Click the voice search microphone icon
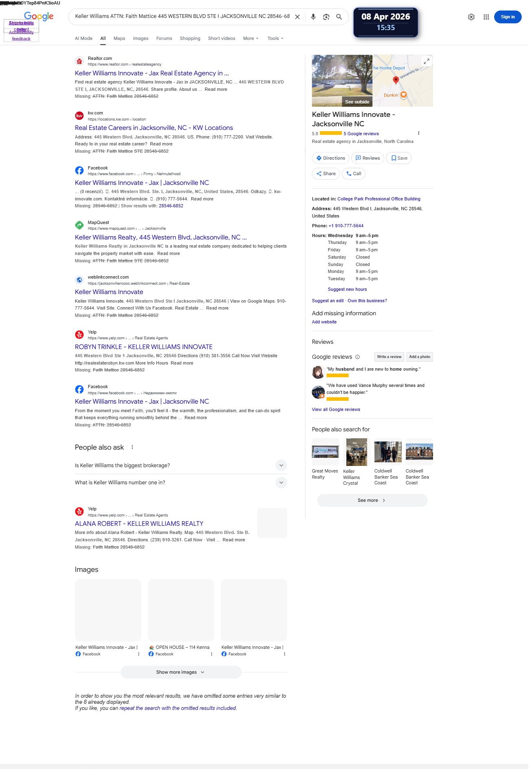Viewport: 532px width, 769px height. [x=313, y=17]
